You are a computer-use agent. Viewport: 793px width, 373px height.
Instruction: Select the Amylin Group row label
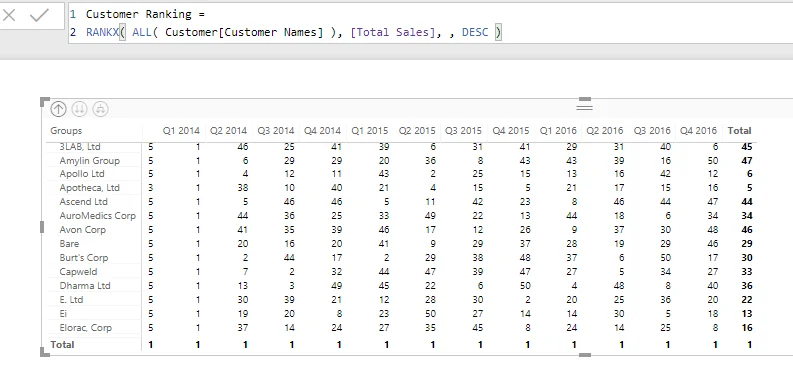(x=90, y=161)
